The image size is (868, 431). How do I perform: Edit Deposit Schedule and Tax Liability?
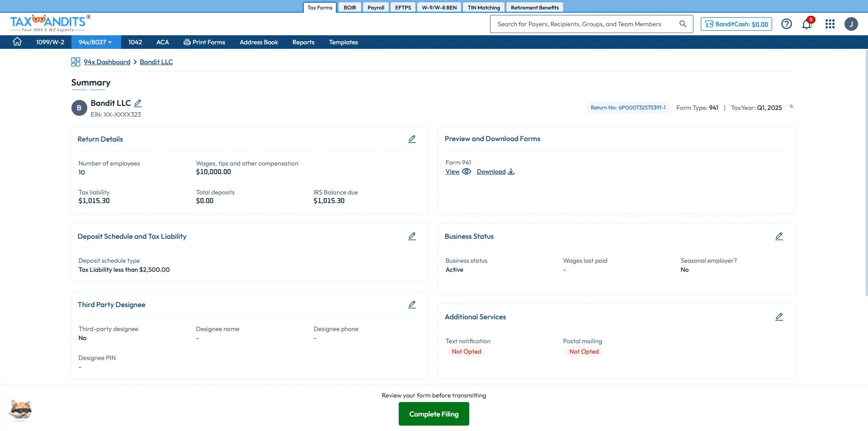pyautogui.click(x=412, y=236)
